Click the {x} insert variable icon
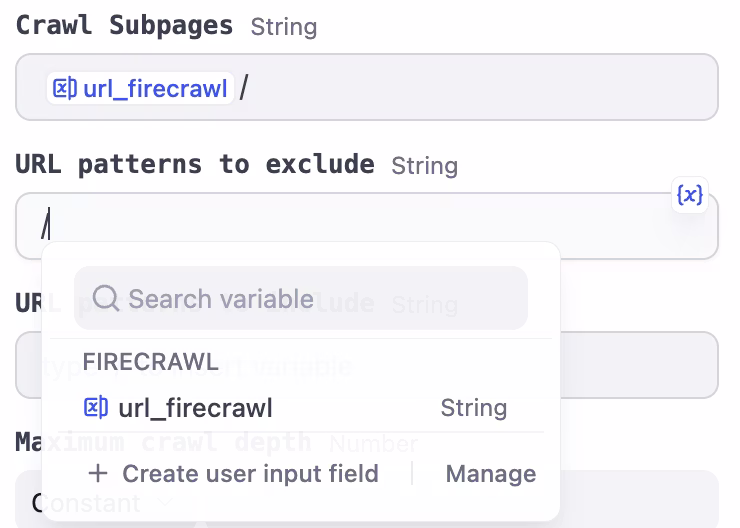The image size is (740, 528). (x=690, y=196)
